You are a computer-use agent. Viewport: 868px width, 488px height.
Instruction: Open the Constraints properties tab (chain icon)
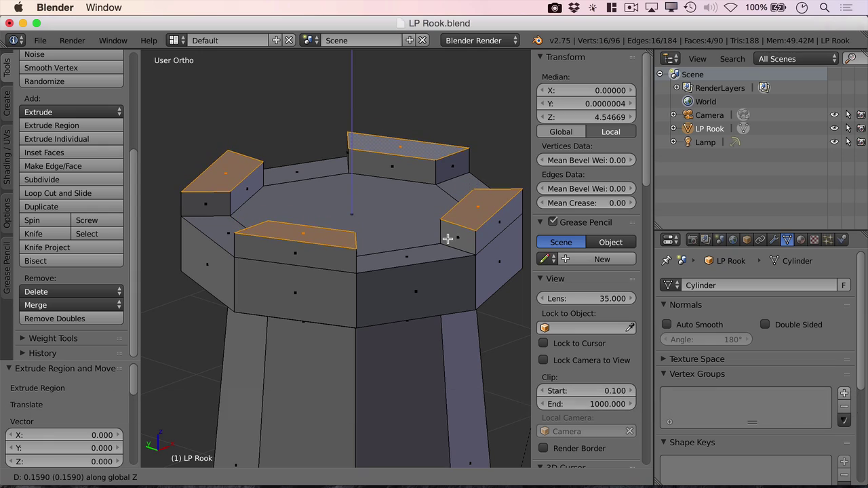[x=760, y=240]
